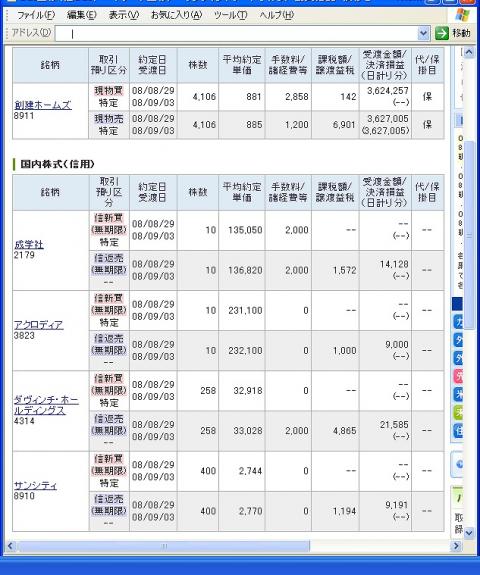Viewport: 480px width, 575px height.
Task: Open the アクロディア stock link
Action: (39, 325)
